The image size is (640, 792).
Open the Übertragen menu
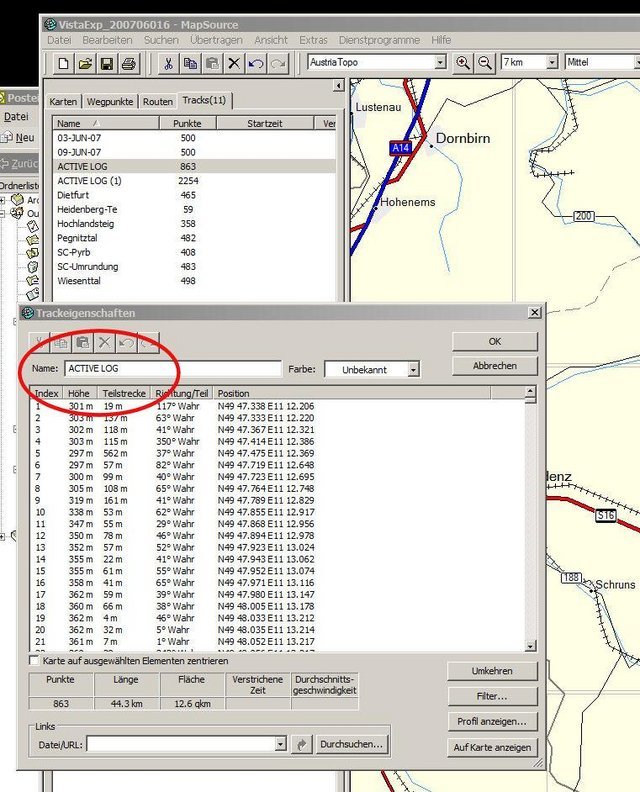(216, 40)
